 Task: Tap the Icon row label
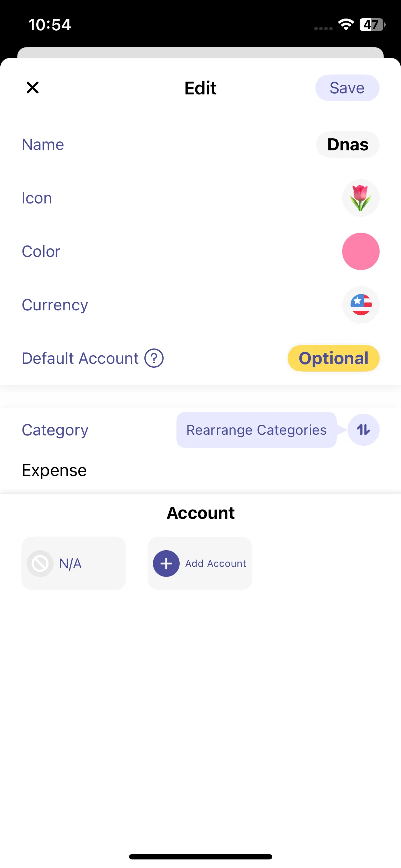tap(37, 198)
